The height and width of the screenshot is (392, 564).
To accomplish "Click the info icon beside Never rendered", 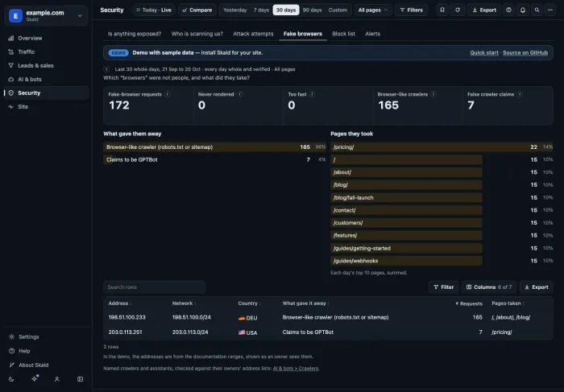I will 239,94.
